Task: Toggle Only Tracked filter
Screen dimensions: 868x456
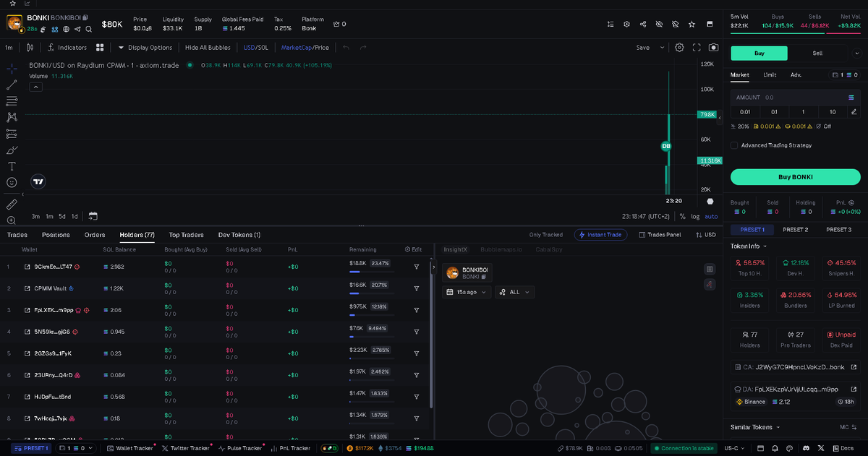Action: pos(546,235)
